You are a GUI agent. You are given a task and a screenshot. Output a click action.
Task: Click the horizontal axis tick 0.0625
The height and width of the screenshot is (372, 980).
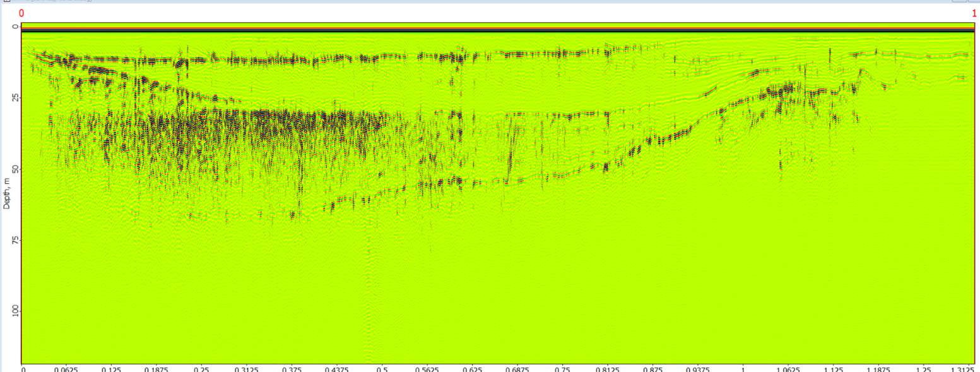[x=66, y=369]
